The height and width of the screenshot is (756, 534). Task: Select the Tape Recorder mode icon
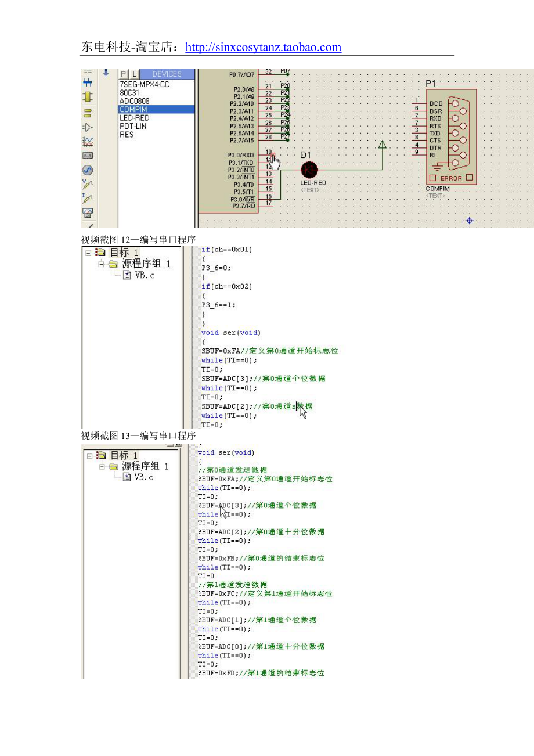tap(88, 156)
